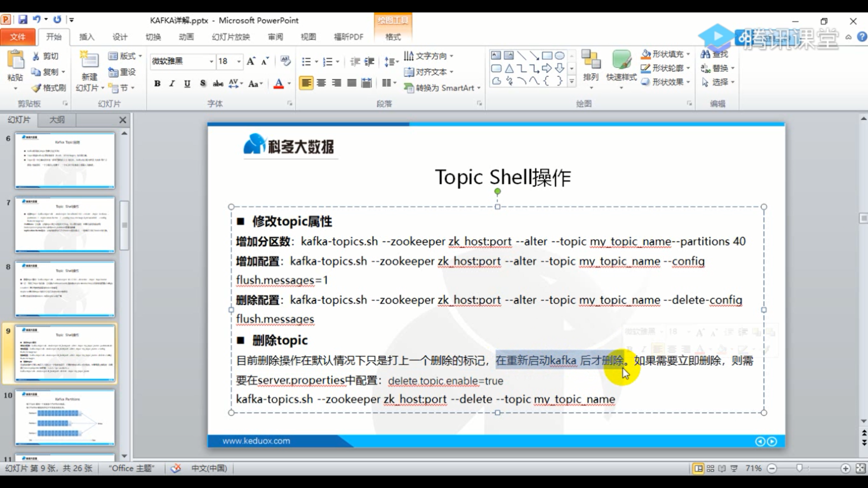This screenshot has width=868, height=488.
Task: Select slide 10 thumbnail
Action: [65, 418]
